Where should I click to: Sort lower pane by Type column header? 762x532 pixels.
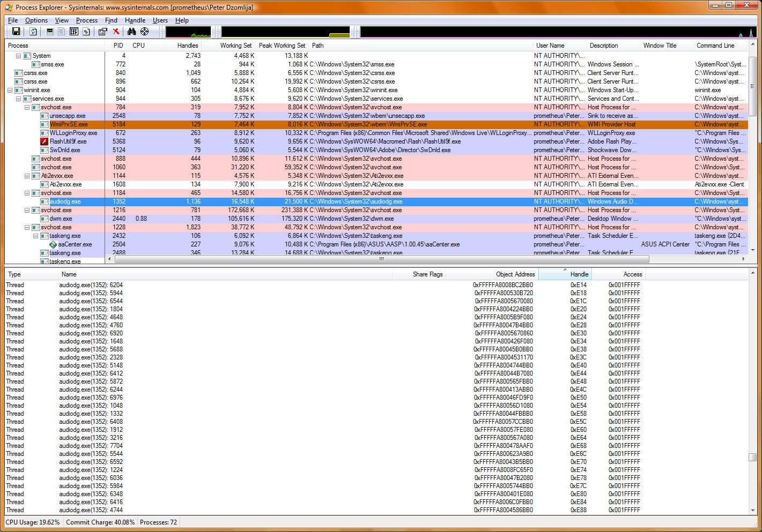[31, 274]
